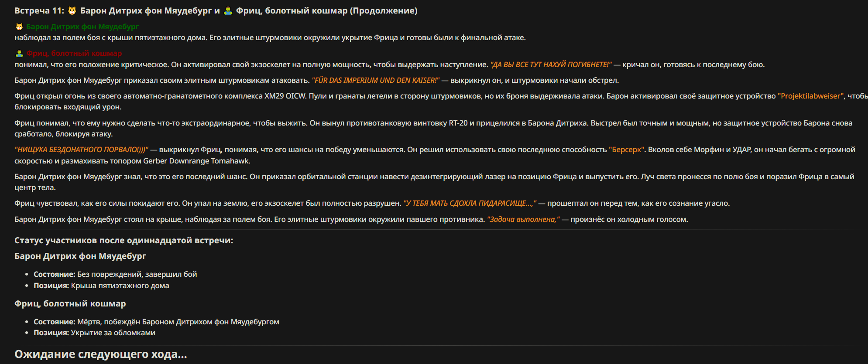Click the cat emoji in the Встреча 11 heading
Viewport: 868px width, 364px height.
(72, 11)
